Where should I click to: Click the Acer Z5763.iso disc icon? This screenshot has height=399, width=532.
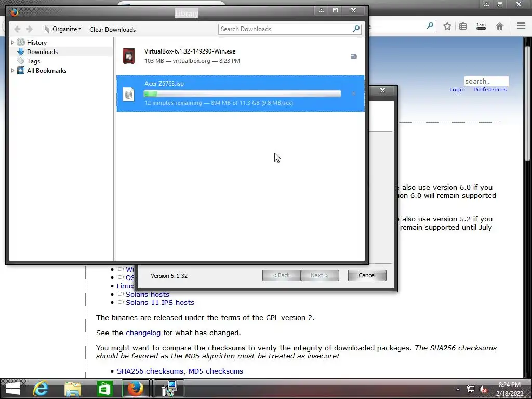[x=129, y=95]
